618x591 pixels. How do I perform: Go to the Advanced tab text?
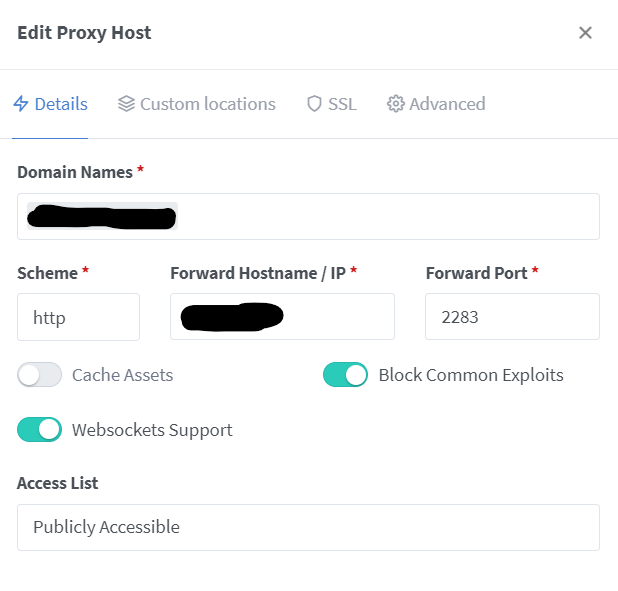tap(447, 104)
